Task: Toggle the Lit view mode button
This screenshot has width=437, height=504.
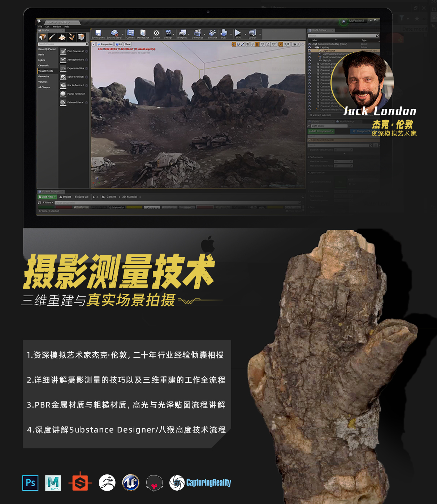Action: (x=119, y=44)
